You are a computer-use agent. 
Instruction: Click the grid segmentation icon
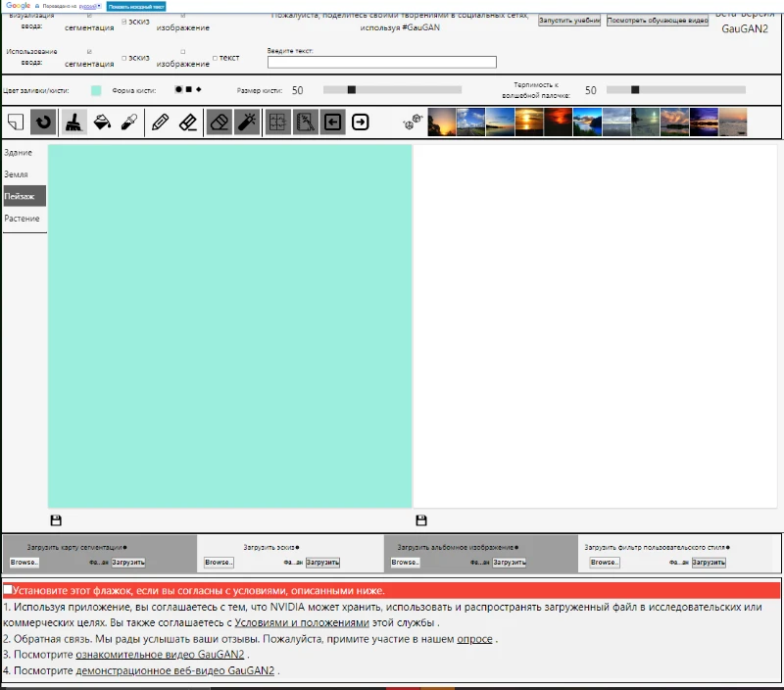pos(277,122)
